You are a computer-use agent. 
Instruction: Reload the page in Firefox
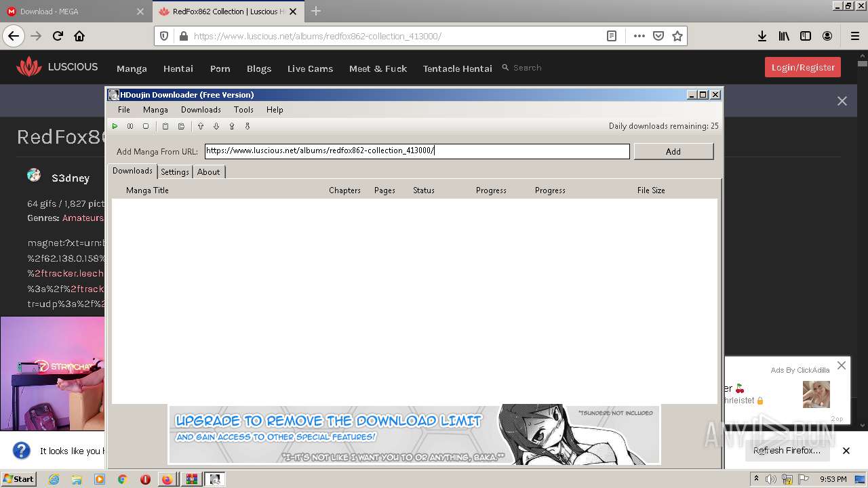coord(58,36)
